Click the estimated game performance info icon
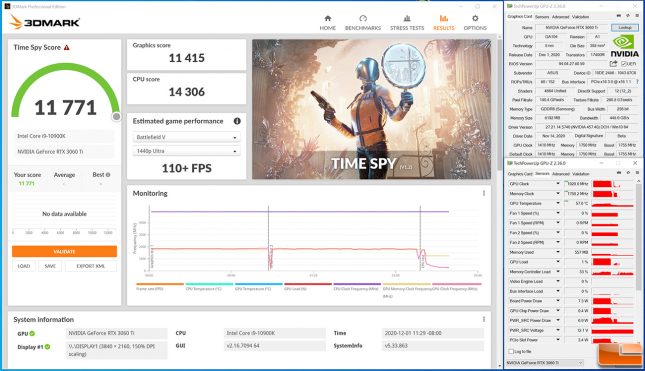This screenshot has height=371, width=645. [x=237, y=121]
